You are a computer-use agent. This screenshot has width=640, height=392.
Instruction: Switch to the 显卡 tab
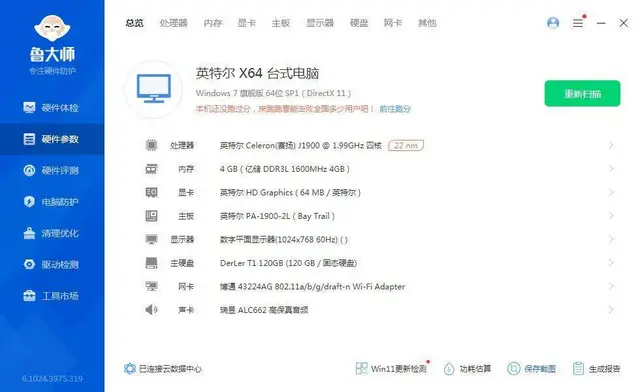(x=247, y=23)
